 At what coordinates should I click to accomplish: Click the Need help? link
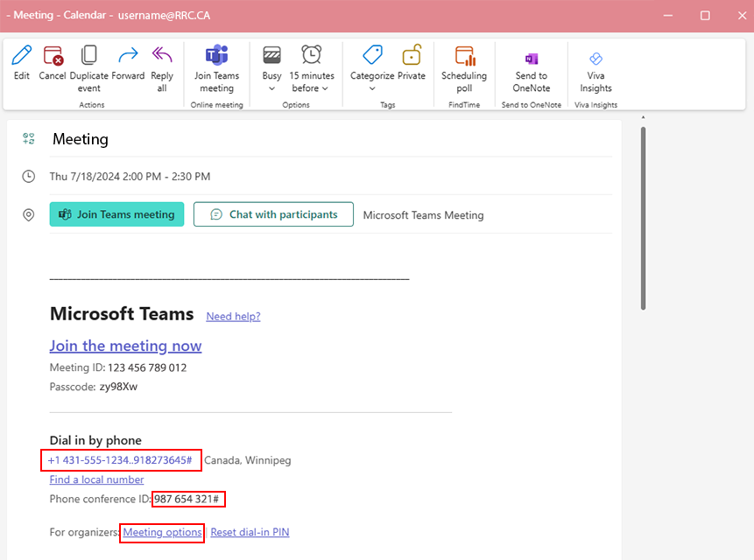[x=233, y=317]
